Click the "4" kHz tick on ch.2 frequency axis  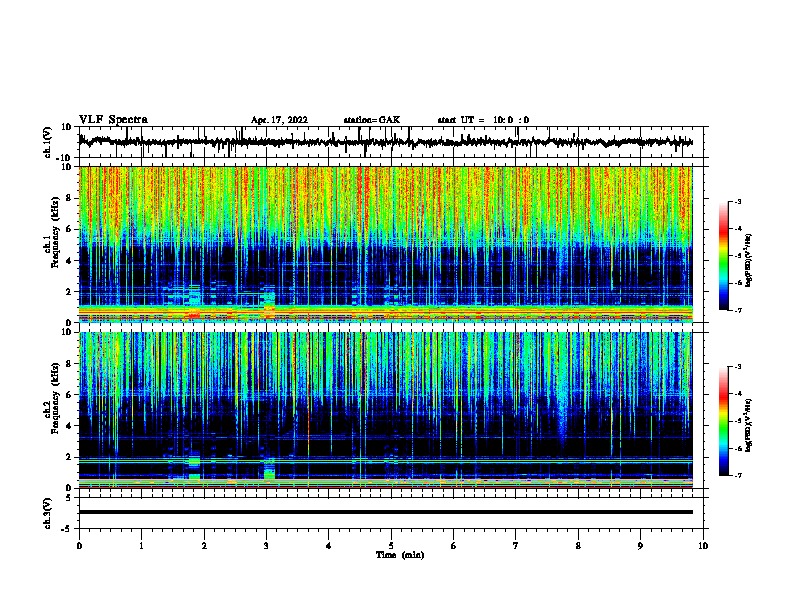[69, 426]
